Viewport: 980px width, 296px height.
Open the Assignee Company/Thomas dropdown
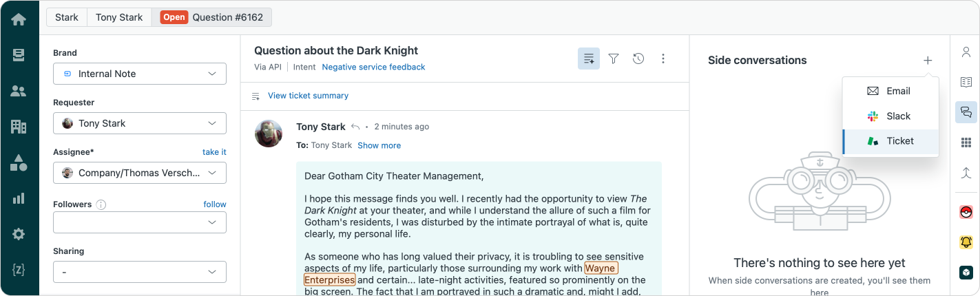(x=140, y=173)
